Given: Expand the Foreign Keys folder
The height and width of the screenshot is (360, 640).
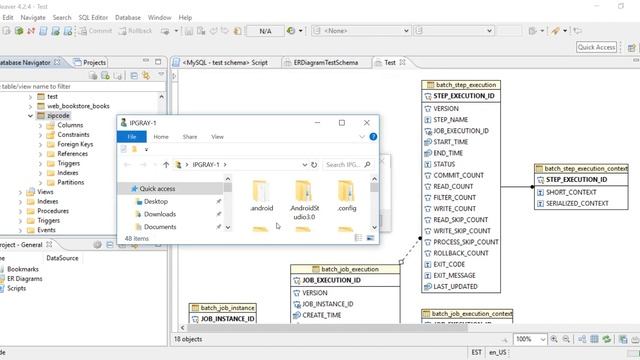Looking at the screenshot, I should (x=40, y=144).
